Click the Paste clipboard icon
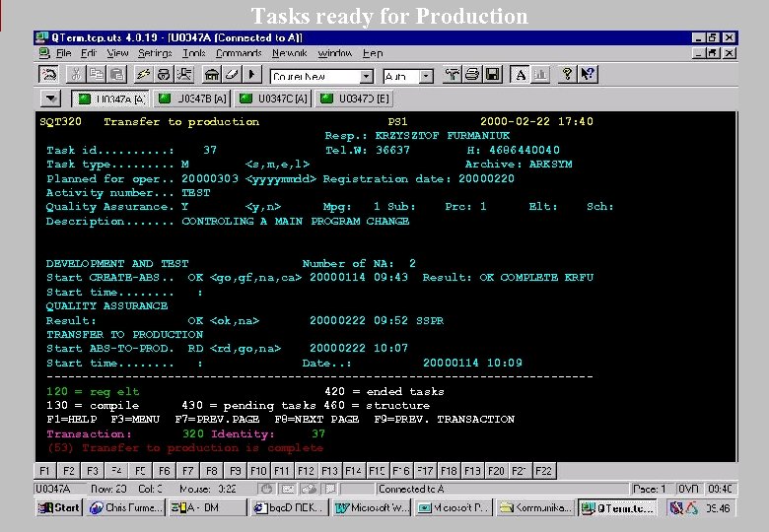Image resolution: width=769 pixels, height=532 pixels. click(116, 75)
